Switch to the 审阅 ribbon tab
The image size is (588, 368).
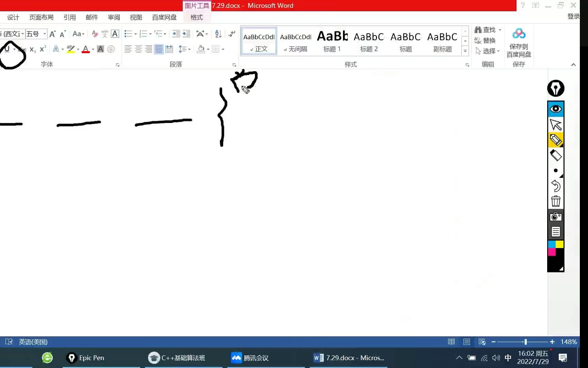[114, 17]
